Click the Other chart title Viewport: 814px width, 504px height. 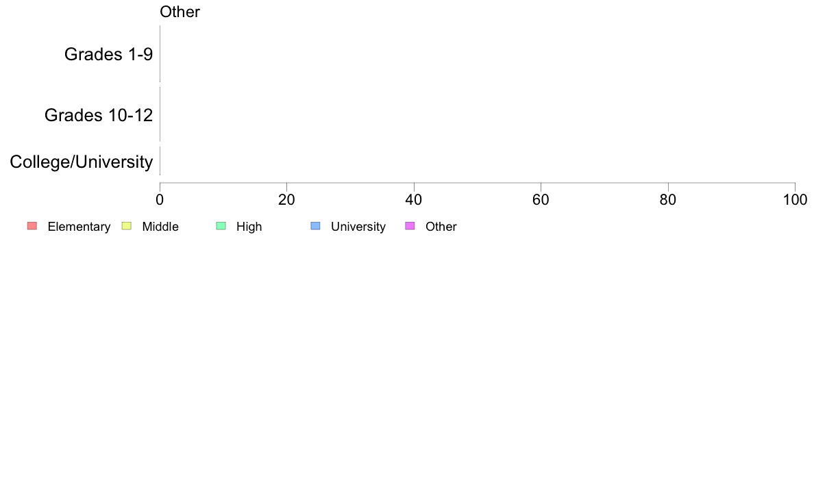click(x=180, y=12)
